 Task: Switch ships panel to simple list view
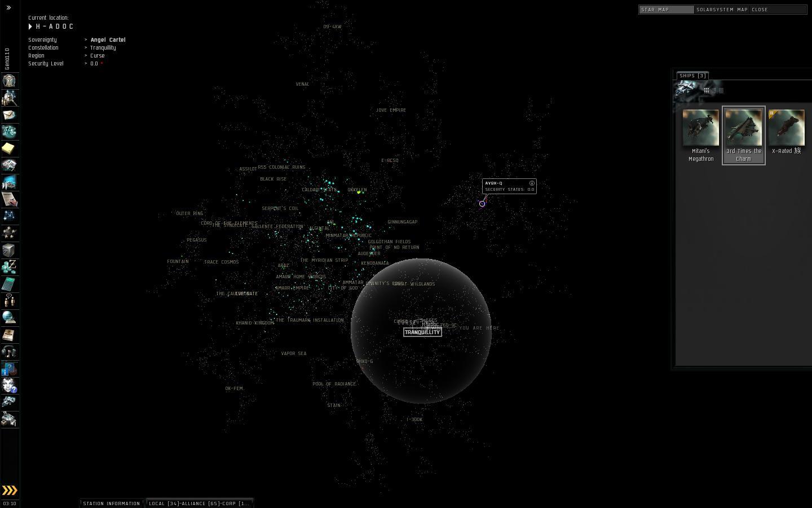click(721, 90)
